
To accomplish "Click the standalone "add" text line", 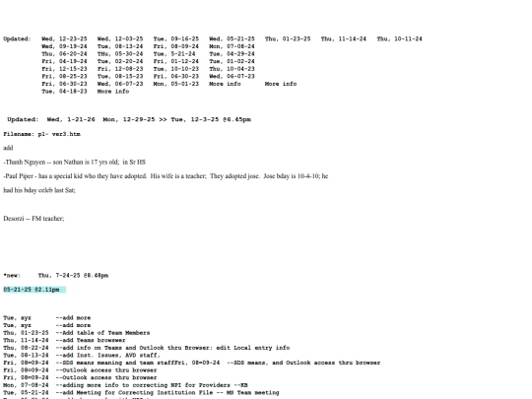I will pos(8,148).
